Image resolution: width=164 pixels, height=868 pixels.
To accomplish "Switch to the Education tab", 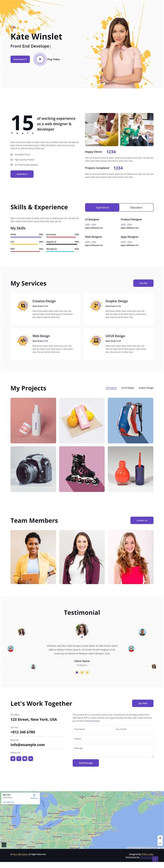I will 136,207.
